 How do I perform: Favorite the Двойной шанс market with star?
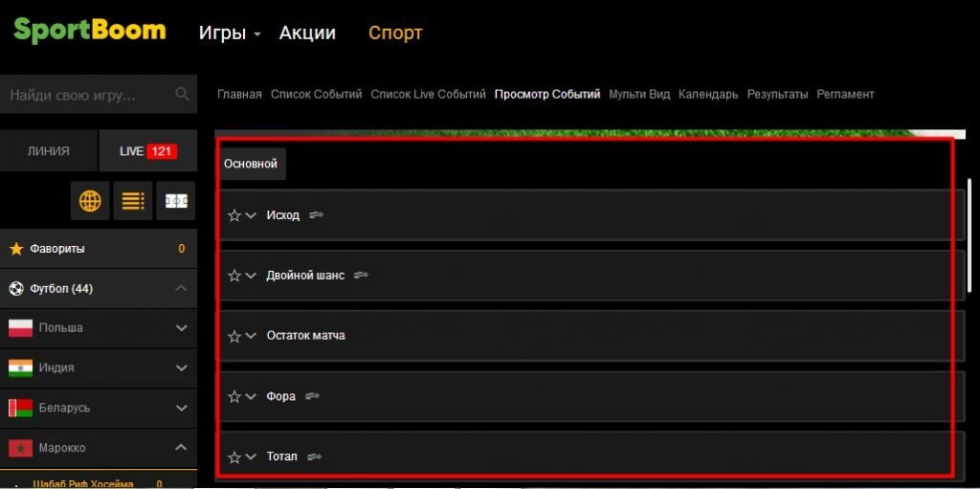[234, 276]
